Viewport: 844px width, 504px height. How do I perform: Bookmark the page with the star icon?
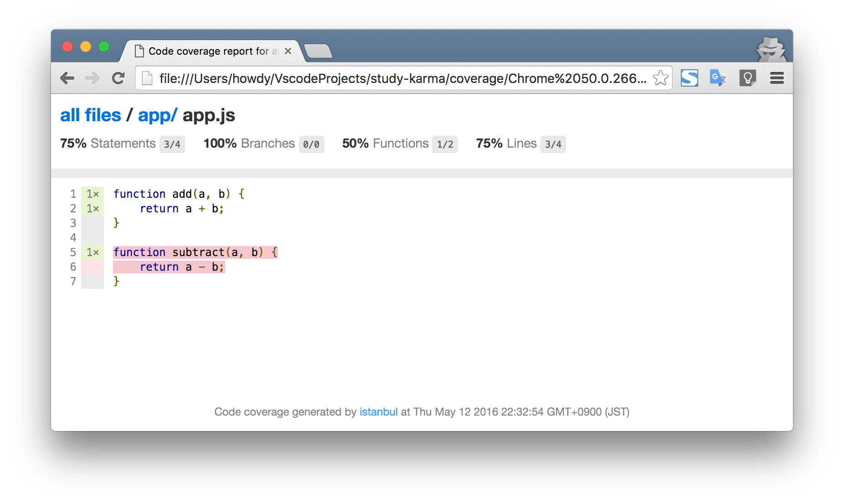coord(660,78)
